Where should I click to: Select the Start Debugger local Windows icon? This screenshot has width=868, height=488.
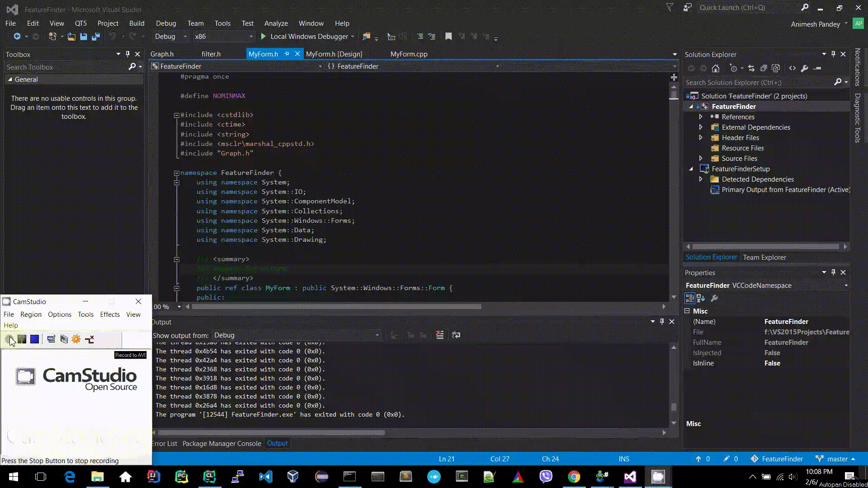tap(263, 36)
